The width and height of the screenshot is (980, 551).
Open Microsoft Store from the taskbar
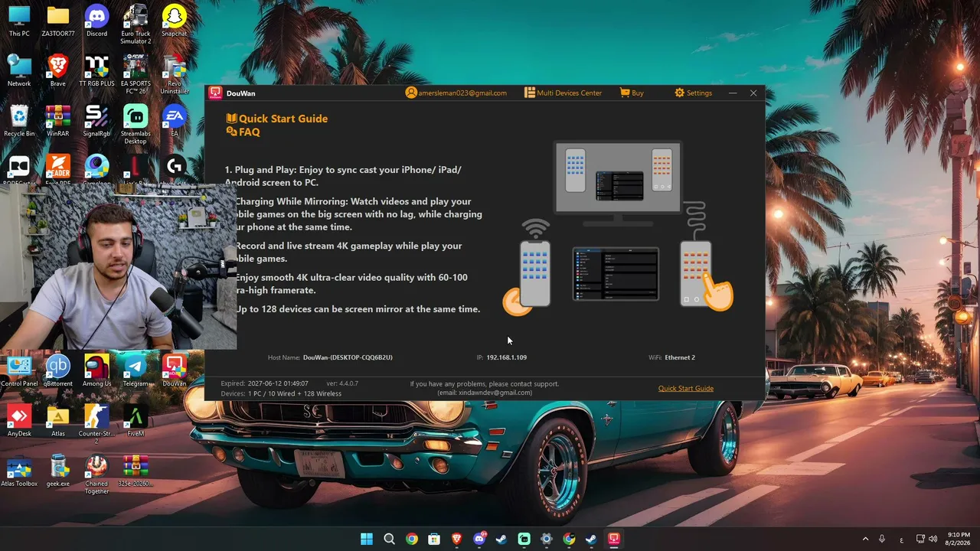pos(434,539)
